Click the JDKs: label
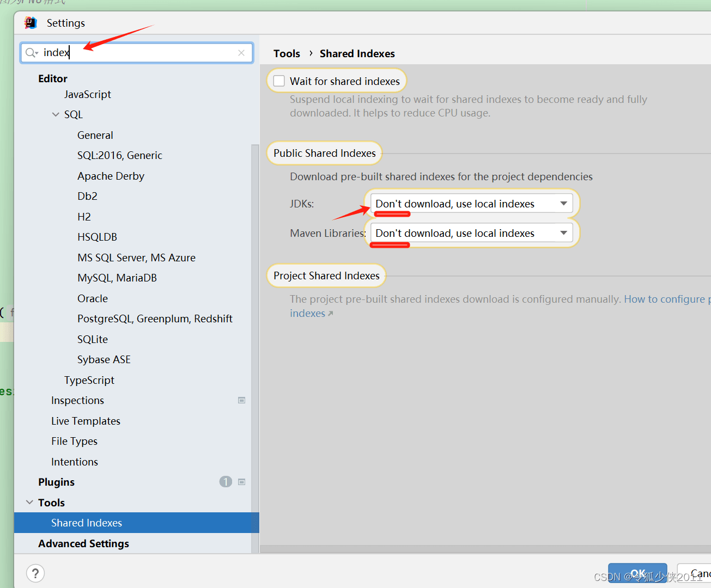The height and width of the screenshot is (588, 711). 302,204
